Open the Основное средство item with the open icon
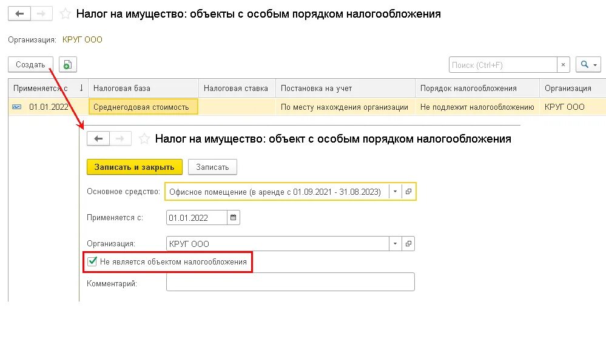The height and width of the screenshot is (364, 606). (408, 192)
